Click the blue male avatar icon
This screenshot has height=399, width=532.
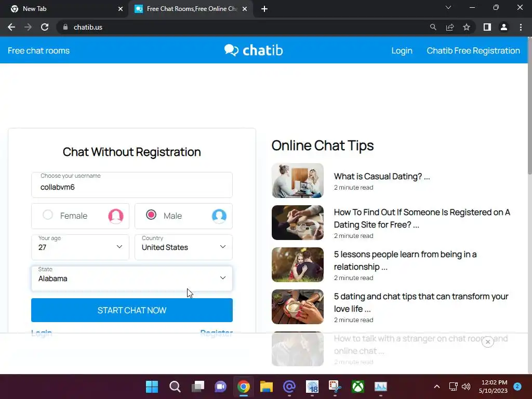click(x=219, y=216)
